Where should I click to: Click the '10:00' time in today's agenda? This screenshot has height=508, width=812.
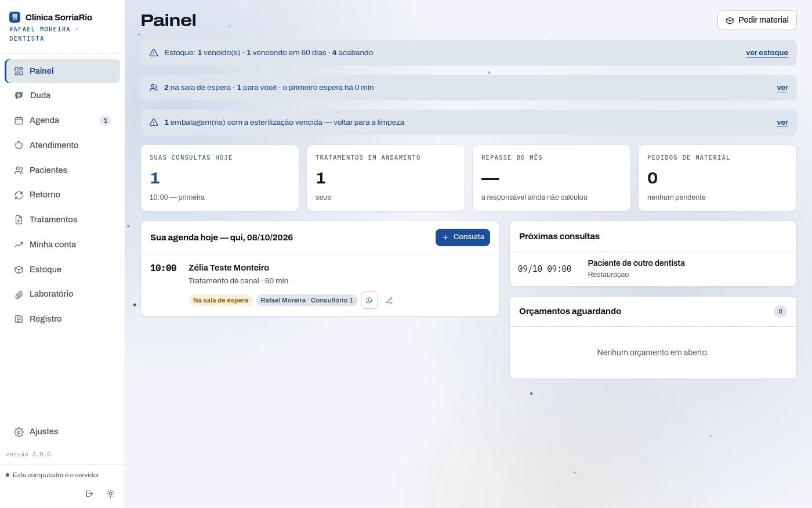tap(164, 268)
